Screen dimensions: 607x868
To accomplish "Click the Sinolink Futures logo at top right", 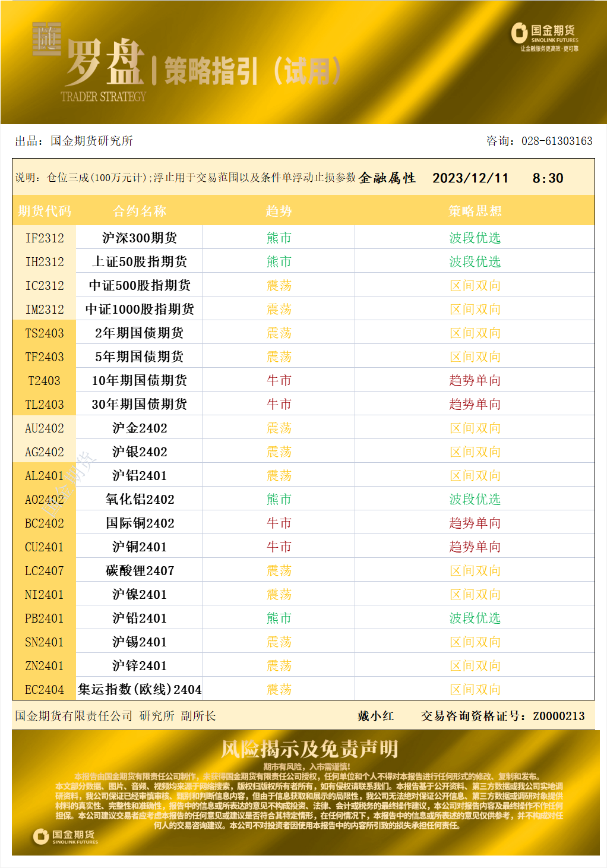I will 545,37.
